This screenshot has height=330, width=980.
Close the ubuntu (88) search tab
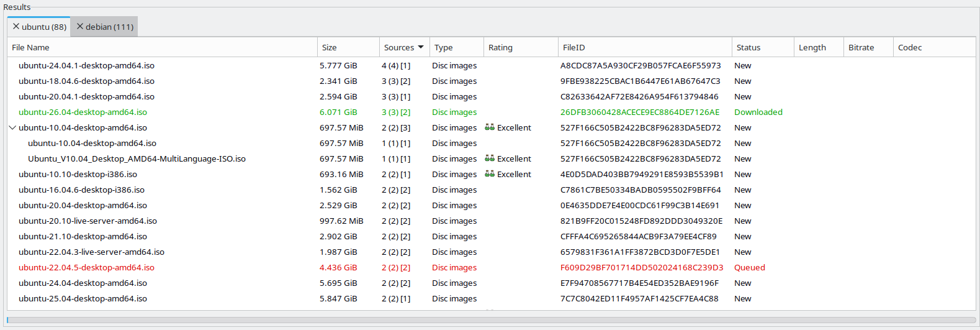[x=16, y=27]
